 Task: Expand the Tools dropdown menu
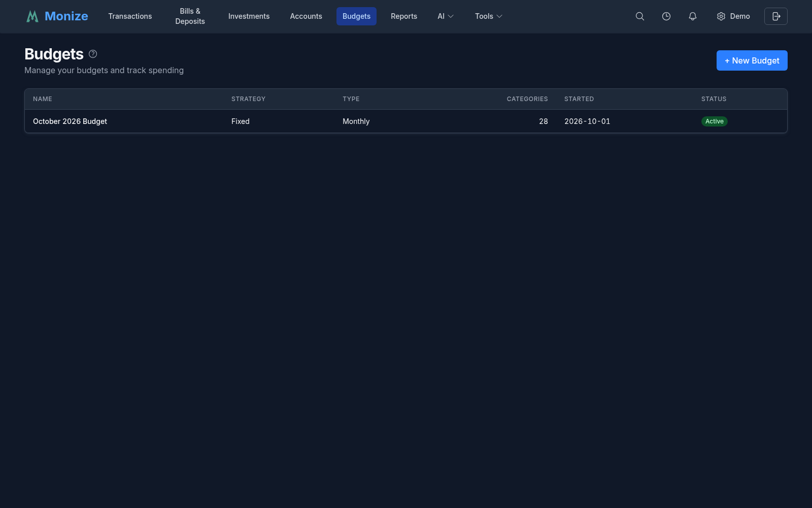pos(489,16)
